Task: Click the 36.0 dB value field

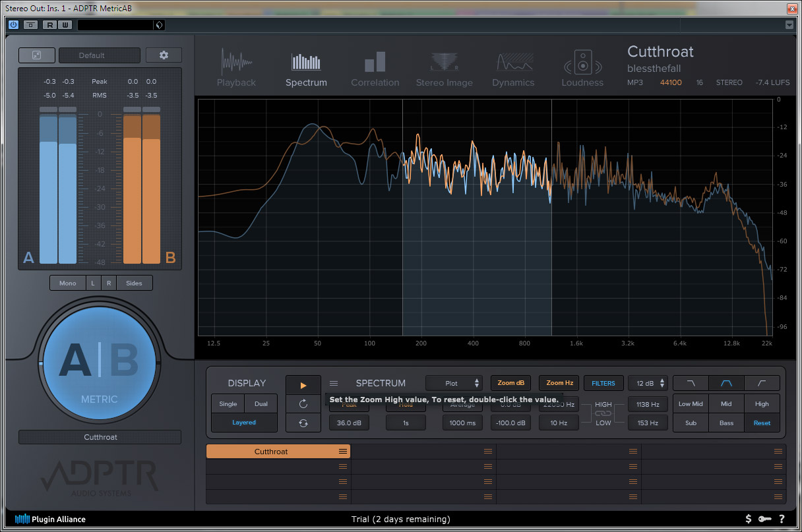Action: [x=349, y=423]
